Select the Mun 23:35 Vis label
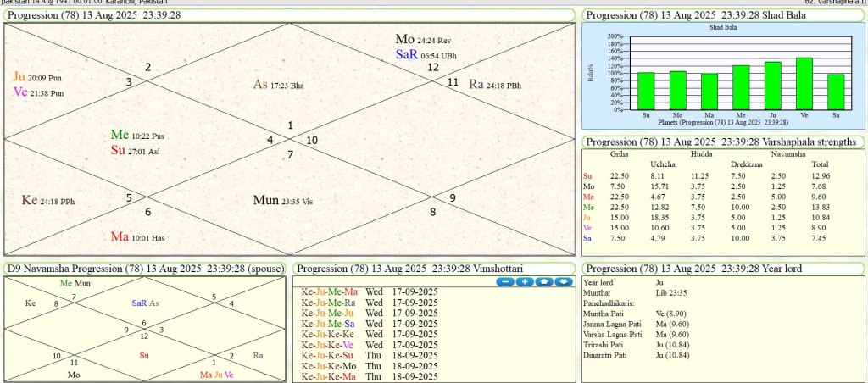 point(283,201)
